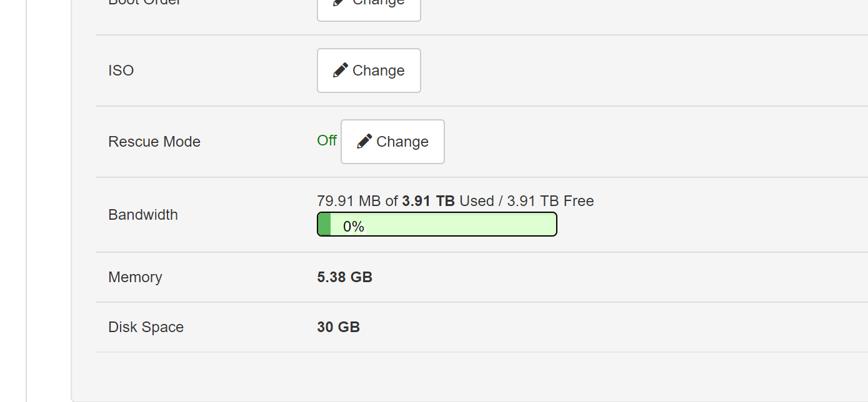The image size is (868, 402).
Task: Click the Bandwidth row label
Action: click(x=143, y=215)
